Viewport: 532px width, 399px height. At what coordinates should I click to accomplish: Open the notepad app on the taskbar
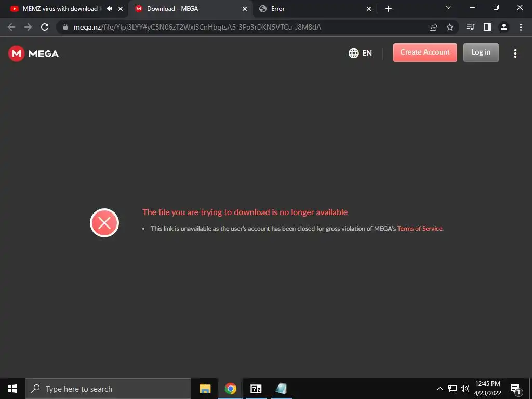tap(281, 389)
